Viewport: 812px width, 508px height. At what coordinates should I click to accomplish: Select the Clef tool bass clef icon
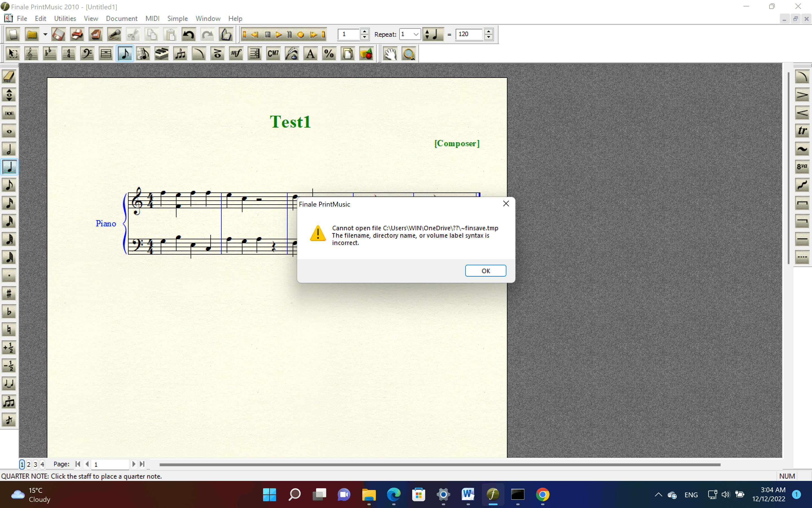coord(87,54)
